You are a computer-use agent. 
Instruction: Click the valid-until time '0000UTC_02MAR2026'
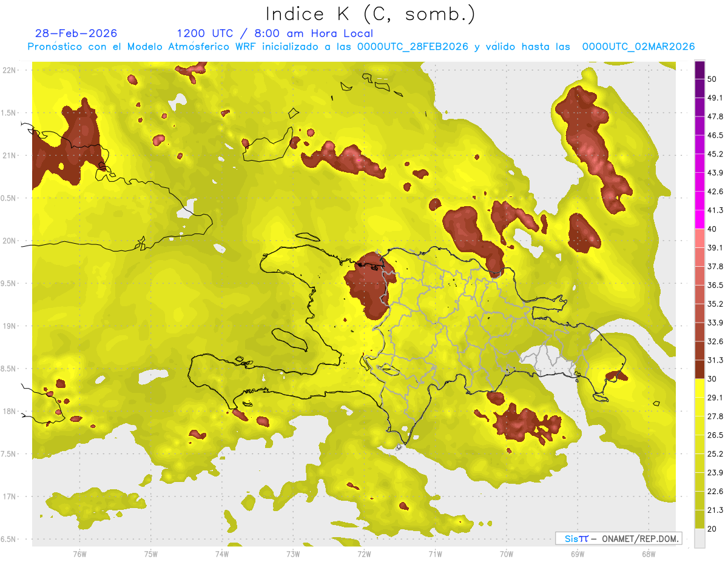[x=638, y=47]
